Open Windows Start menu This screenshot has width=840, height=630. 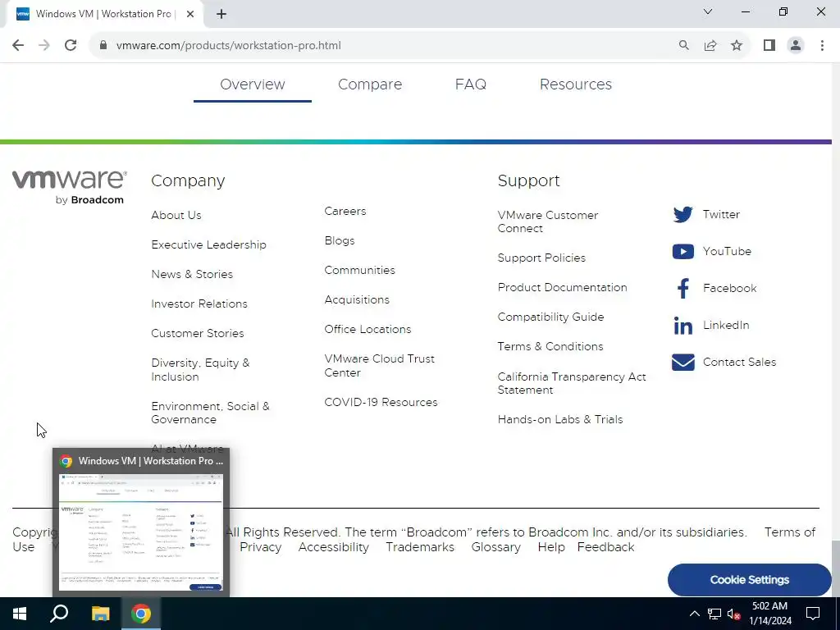pyautogui.click(x=20, y=614)
